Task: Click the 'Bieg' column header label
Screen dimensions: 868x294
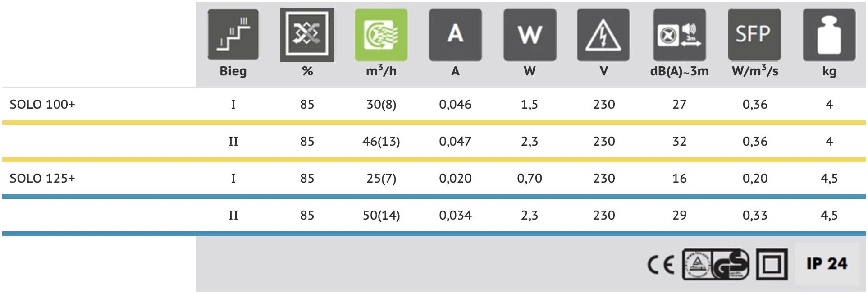Action: click(233, 71)
